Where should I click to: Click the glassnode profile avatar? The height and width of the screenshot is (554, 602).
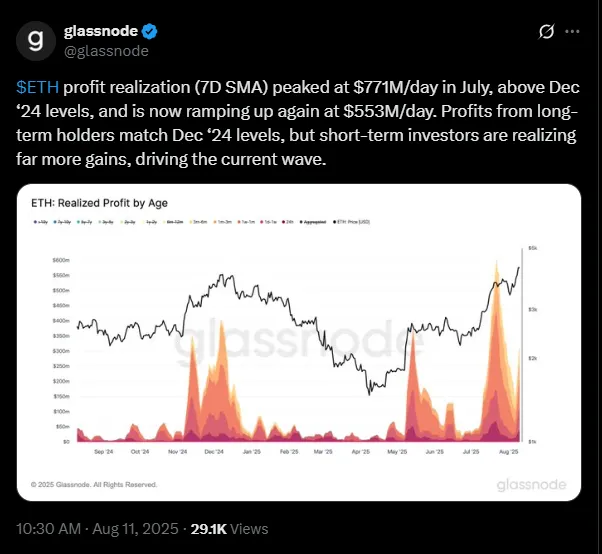tap(37, 41)
